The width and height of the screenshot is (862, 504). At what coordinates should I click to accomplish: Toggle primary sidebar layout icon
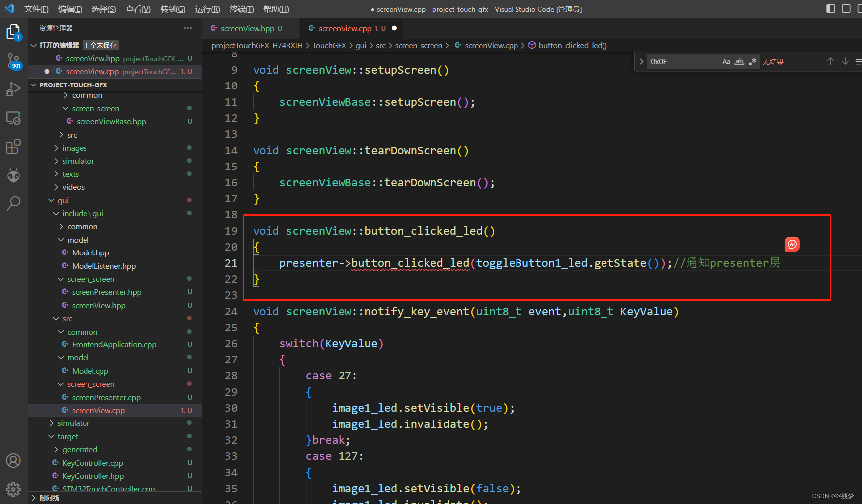[830, 9]
